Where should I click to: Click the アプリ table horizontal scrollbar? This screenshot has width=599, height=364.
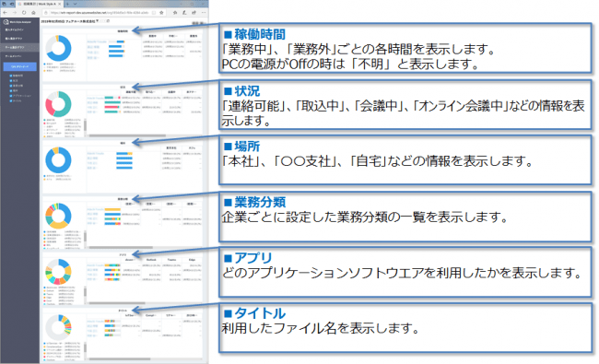117,303
